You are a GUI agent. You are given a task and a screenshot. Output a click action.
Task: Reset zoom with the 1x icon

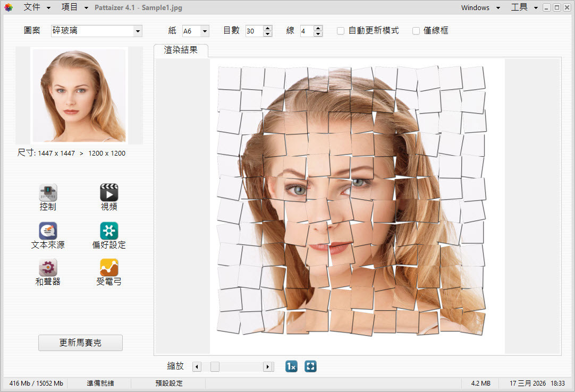[x=291, y=367]
